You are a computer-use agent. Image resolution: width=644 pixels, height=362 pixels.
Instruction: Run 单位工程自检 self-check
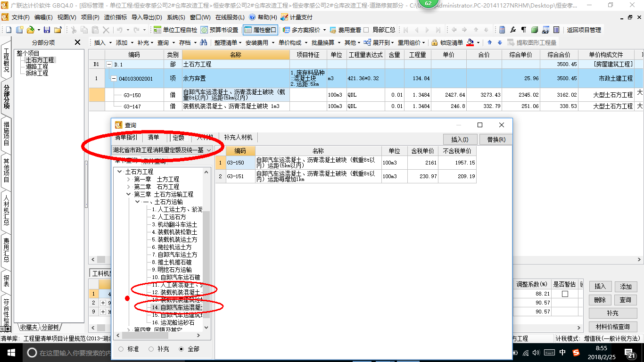[176, 30]
